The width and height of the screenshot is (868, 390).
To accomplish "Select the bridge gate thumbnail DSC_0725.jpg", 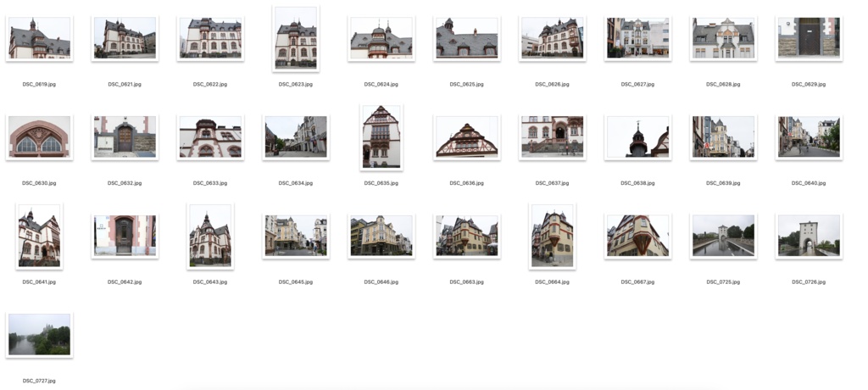I will tap(723, 236).
